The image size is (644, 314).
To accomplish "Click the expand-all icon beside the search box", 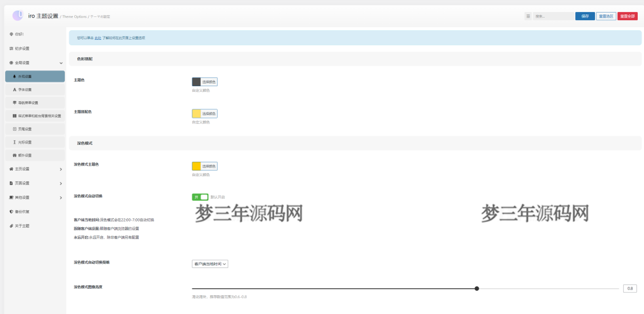I will pos(528,16).
